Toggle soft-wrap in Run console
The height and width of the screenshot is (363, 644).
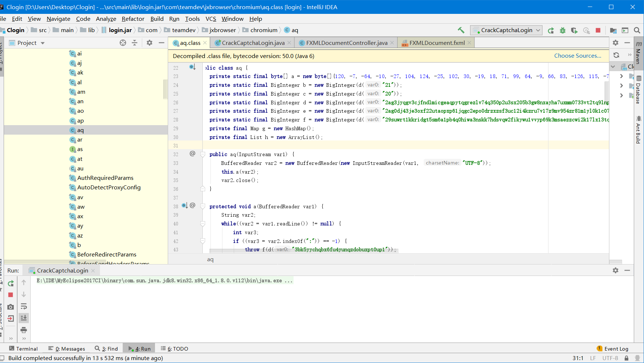[x=24, y=306]
